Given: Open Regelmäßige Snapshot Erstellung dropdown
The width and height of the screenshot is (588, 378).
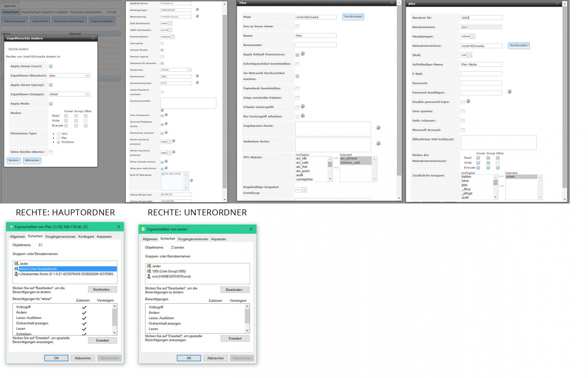Looking at the screenshot, I should coord(304,190).
